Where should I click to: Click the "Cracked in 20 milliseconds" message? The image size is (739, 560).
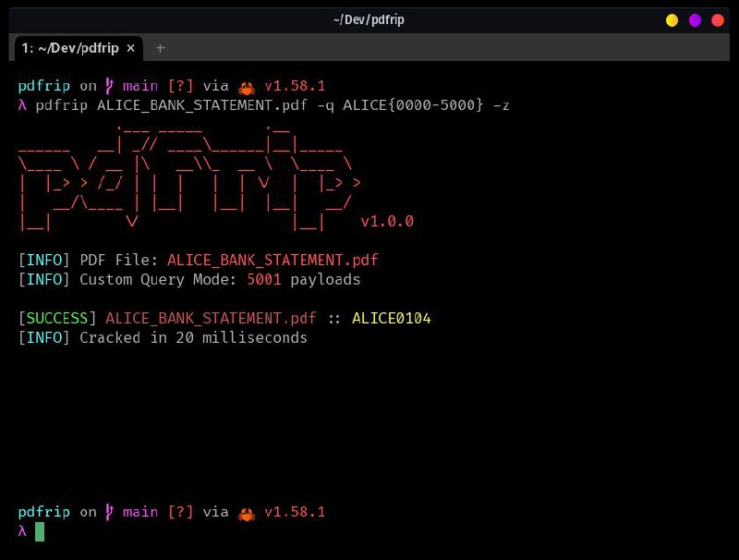pos(193,338)
